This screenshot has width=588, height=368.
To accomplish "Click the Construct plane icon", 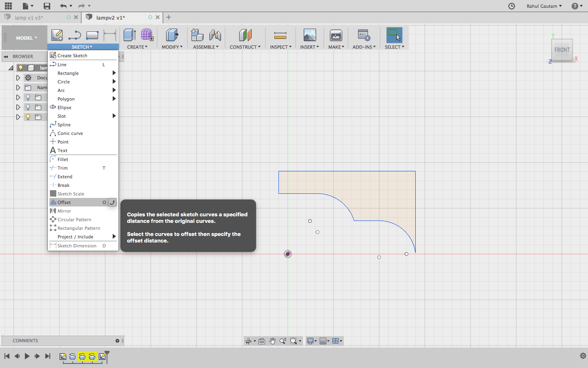I will tap(245, 35).
